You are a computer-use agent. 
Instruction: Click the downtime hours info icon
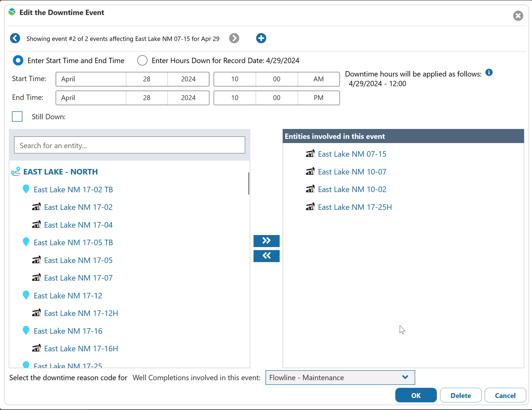click(x=489, y=73)
